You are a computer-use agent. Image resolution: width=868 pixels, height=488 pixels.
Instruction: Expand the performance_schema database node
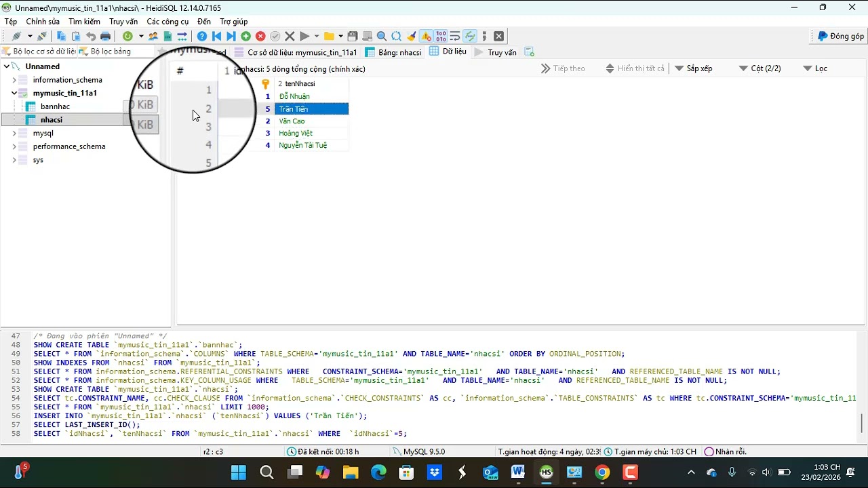pos(14,146)
